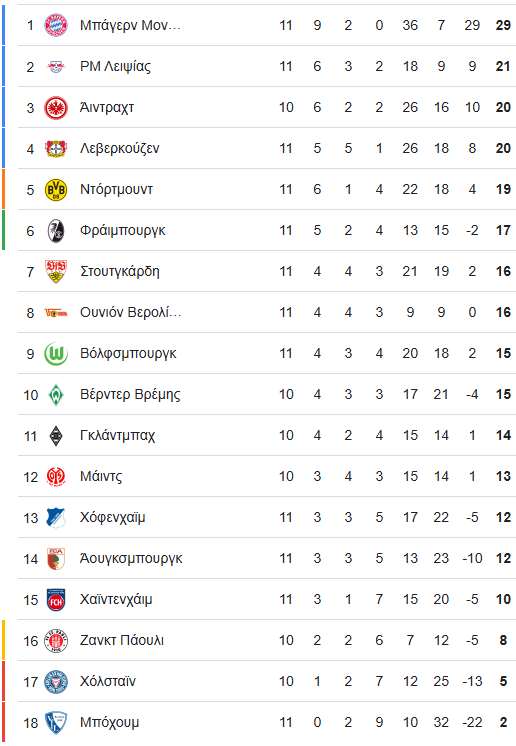Click the Hoffenheim blue crest
The image size is (516, 746).
pos(56,518)
